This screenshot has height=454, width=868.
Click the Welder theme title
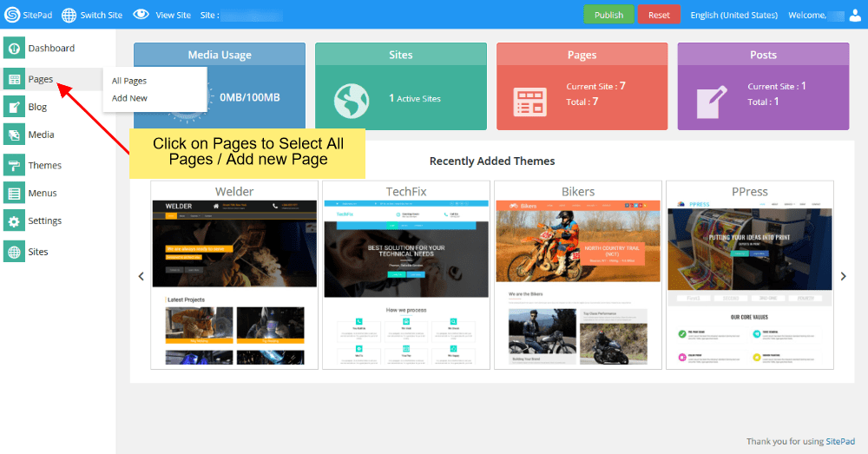click(234, 192)
